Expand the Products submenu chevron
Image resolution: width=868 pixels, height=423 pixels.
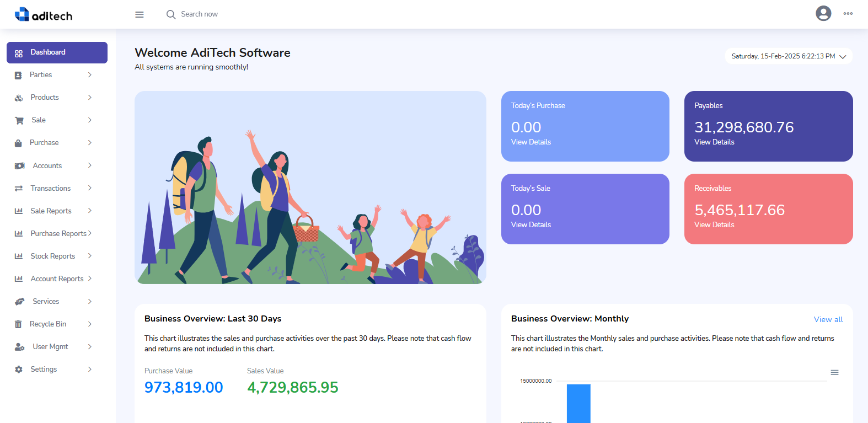(90, 98)
